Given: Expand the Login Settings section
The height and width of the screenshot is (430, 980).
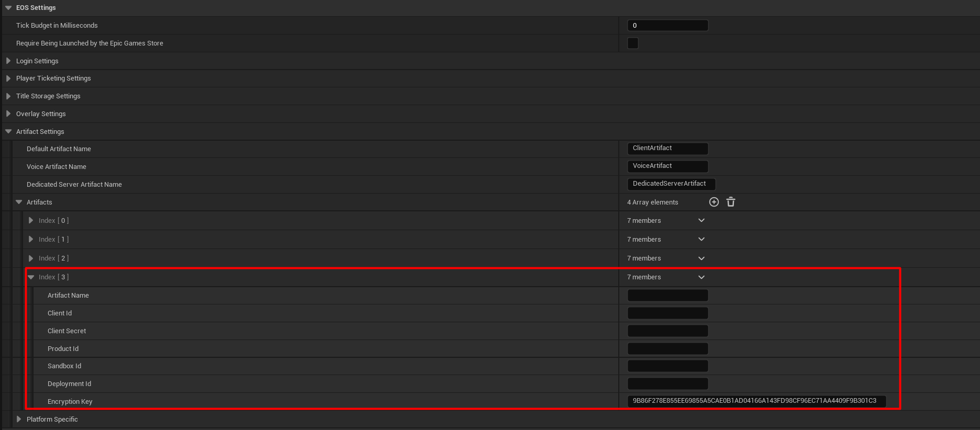Looking at the screenshot, I should click(x=8, y=61).
